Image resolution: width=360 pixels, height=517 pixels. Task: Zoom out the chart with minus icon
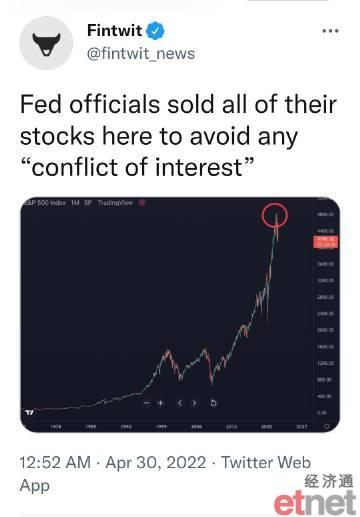point(146,403)
